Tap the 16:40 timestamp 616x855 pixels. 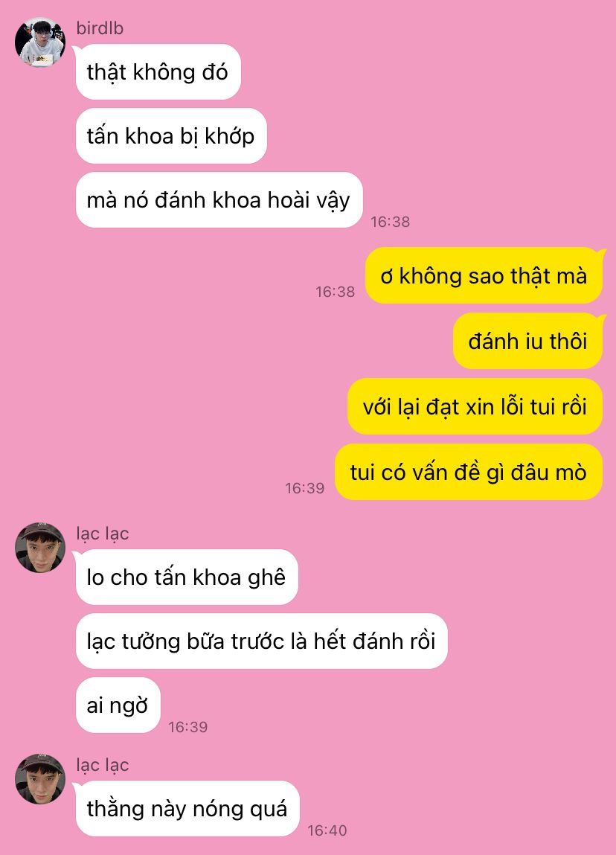pos(327,830)
